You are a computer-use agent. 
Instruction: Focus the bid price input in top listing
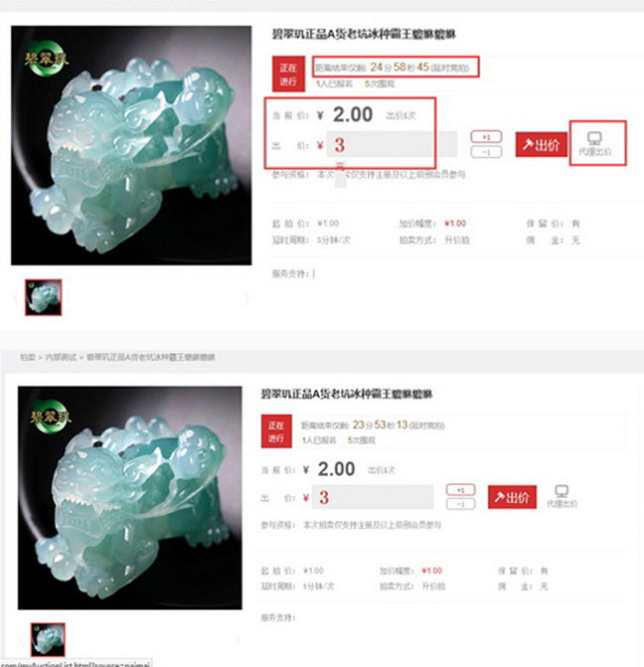coord(392,144)
